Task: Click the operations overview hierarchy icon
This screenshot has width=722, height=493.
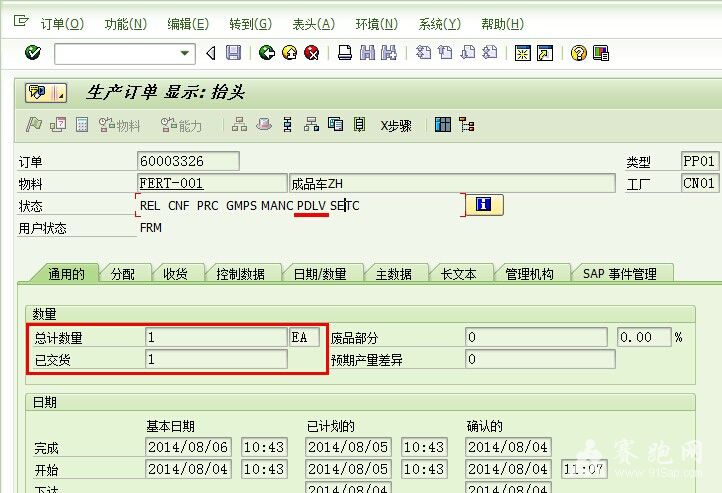Action: pyautogui.click(x=239, y=124)
